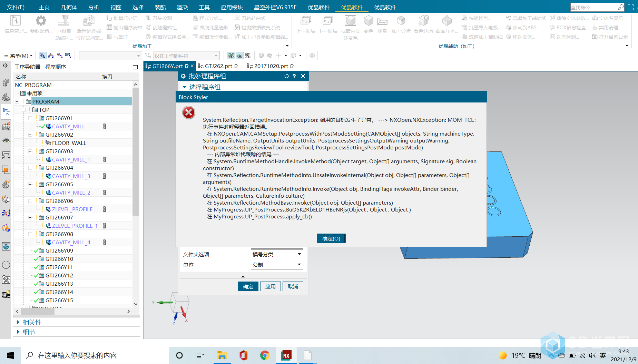Screen dimensions: 638x364
Task: Collapse the GTJ266Y01 tree node
Action: 30,118
